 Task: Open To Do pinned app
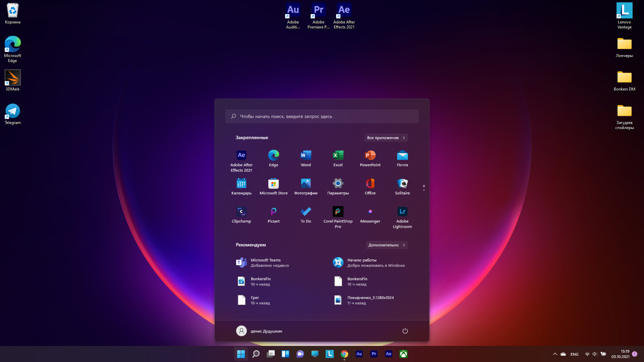[x=306, y=215]
